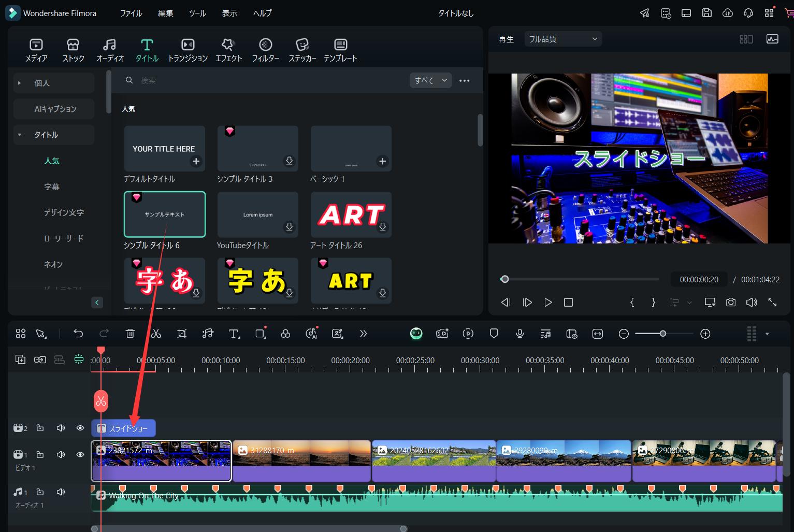Open the audio beat tool icon
The height and width of the screenshot is (532, 794).
[208, 334]
